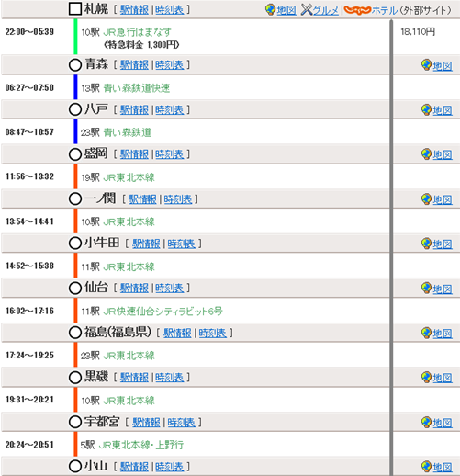
Task: Click the map globe icon in 小牛田 row
Action: (x=426, y=244)
